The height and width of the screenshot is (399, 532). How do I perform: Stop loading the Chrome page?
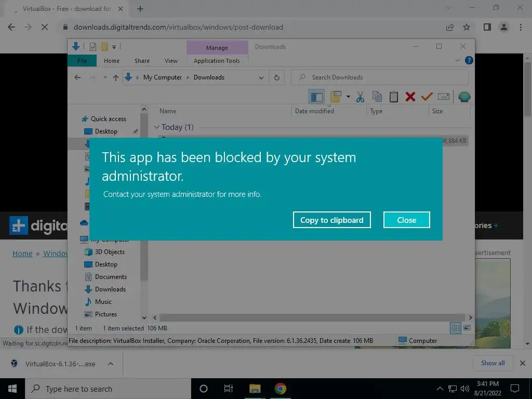pos(45,27)
